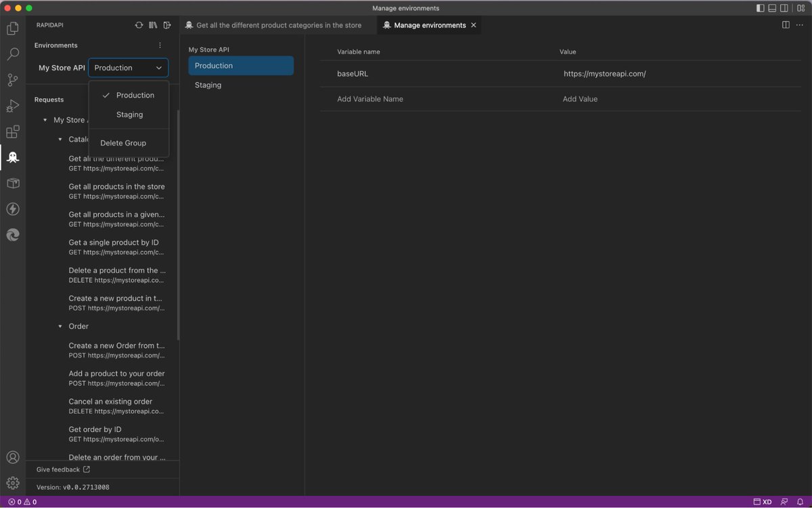This screenshot has width=812, height=508.
Task: Open the Source Control view
Action: pos(12,79)
